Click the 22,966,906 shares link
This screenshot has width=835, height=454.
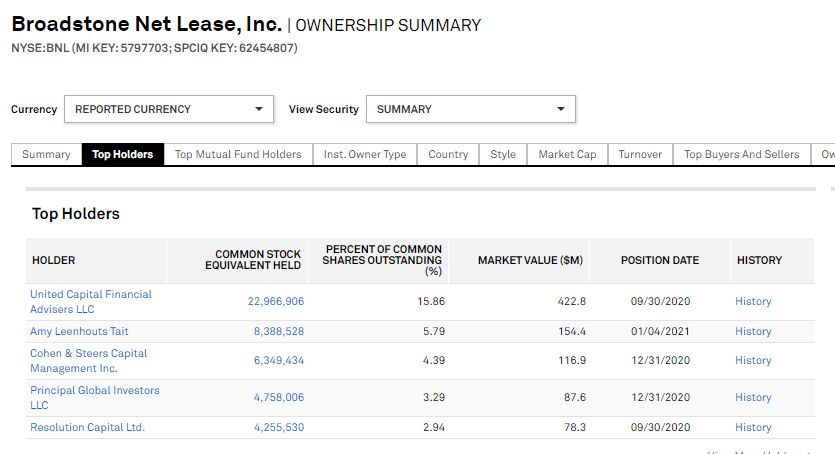pos(276,301)
